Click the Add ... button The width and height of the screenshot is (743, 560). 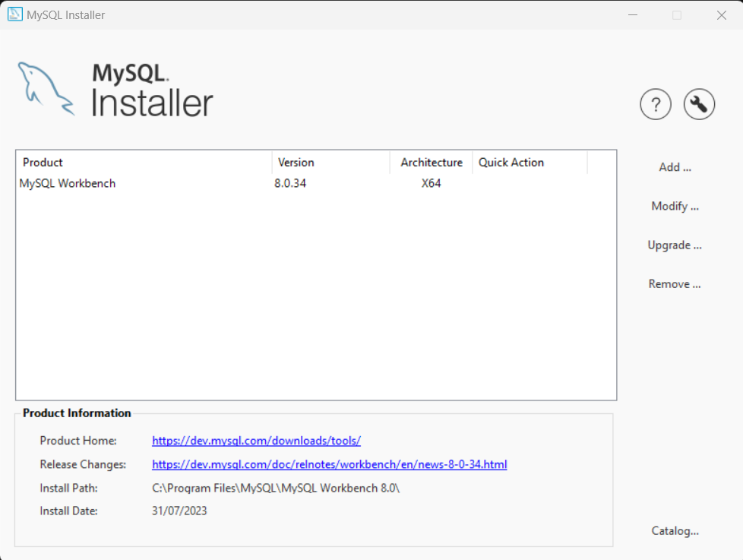675,167
